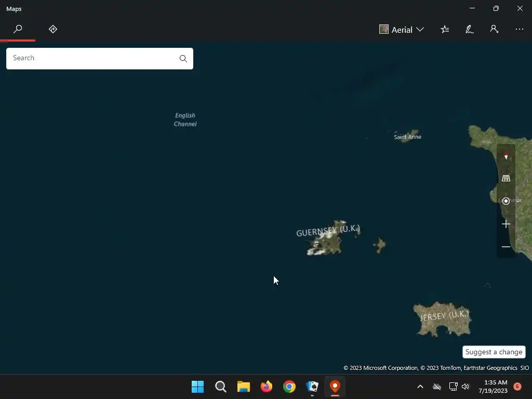Reset map rotation with compass icon
The image size is (532, 399).
(506, 156)
